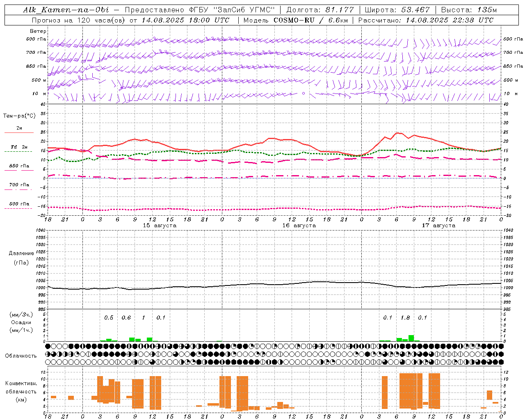Click the longitude value Долгота: 81.177

320,10
